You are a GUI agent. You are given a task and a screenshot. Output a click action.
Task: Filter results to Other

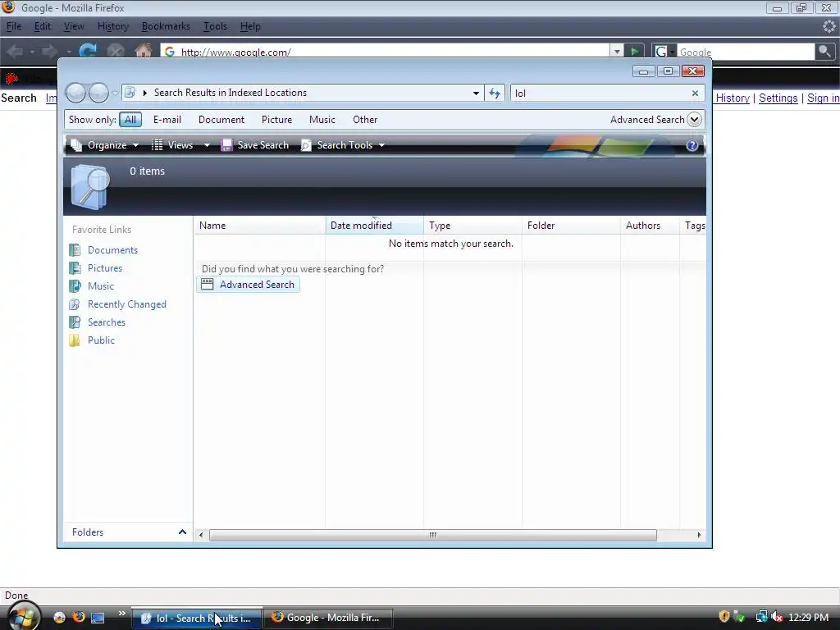365,120
